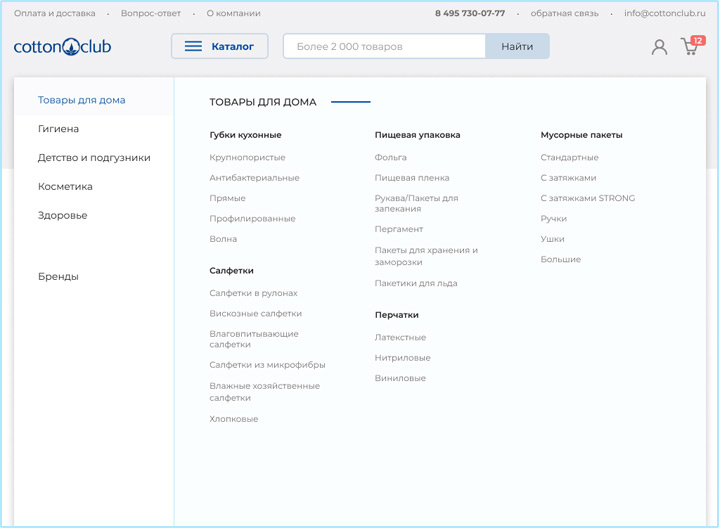Viewport: 719px width, 528px height.
Task: Open обратная связь link
Action: pyautogui.click(x=564, y=13)
